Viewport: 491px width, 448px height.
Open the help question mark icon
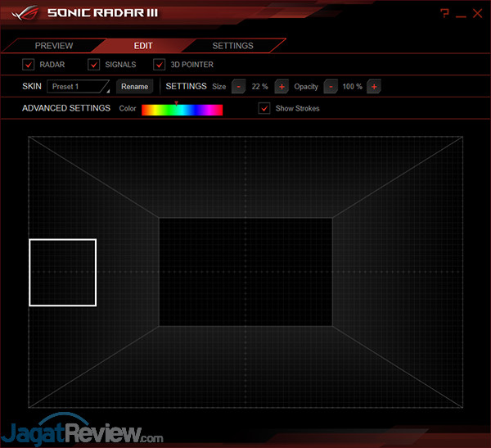point(444,13)
